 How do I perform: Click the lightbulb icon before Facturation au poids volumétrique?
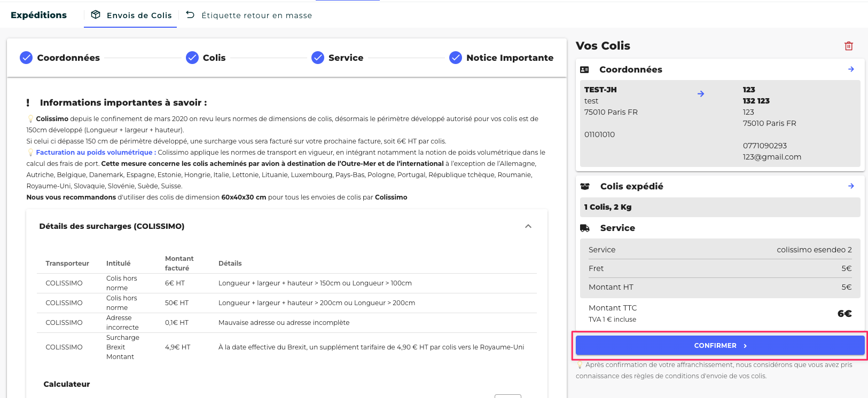[30, 153]
